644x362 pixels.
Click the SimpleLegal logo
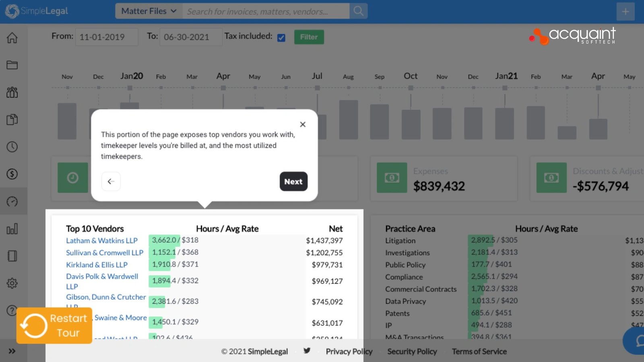click(x=37, y=11)
